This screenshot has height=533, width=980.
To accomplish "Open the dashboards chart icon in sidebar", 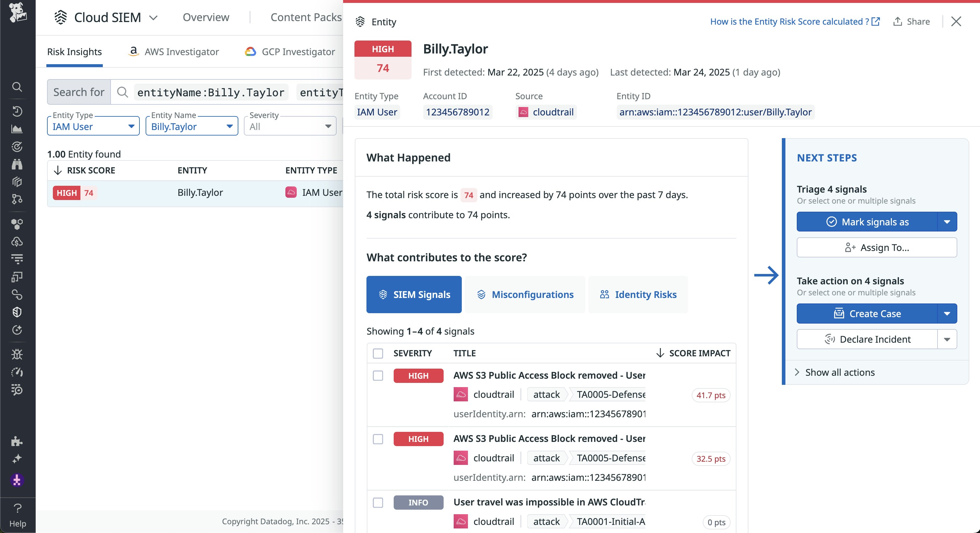I will (17, 129).
